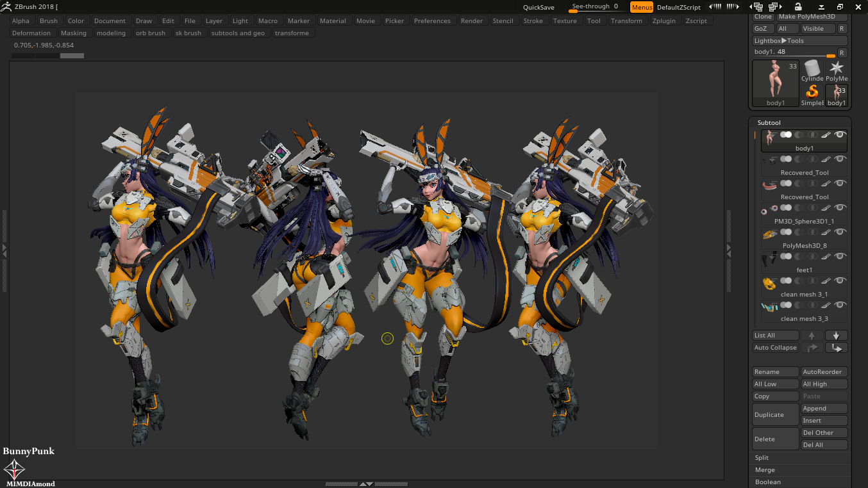Click the GoZ button
This screenshot has height=488, width=868.
pos(763,29)
